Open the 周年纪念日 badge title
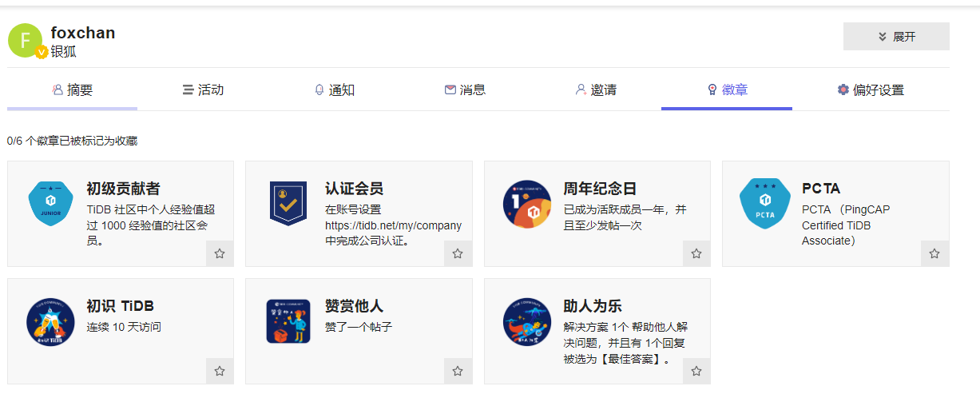980x398 pixels. [600, 189]
